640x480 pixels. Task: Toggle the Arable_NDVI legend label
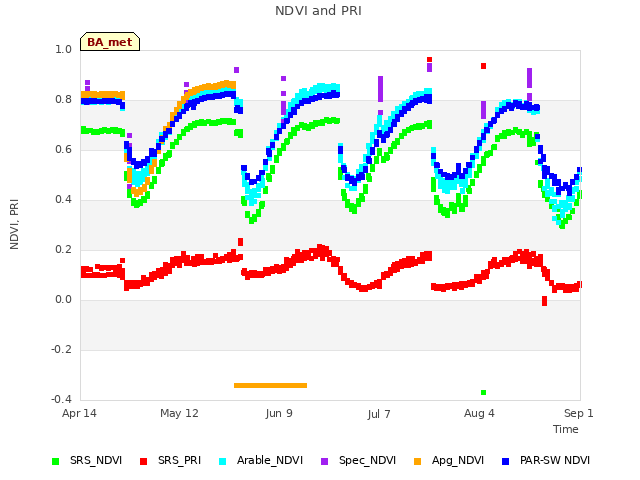coord(270,460)
